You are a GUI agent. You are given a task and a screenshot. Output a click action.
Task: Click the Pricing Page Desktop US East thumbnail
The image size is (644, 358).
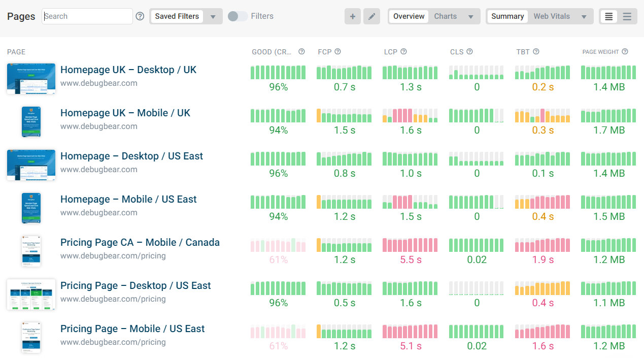pos(31,294)
